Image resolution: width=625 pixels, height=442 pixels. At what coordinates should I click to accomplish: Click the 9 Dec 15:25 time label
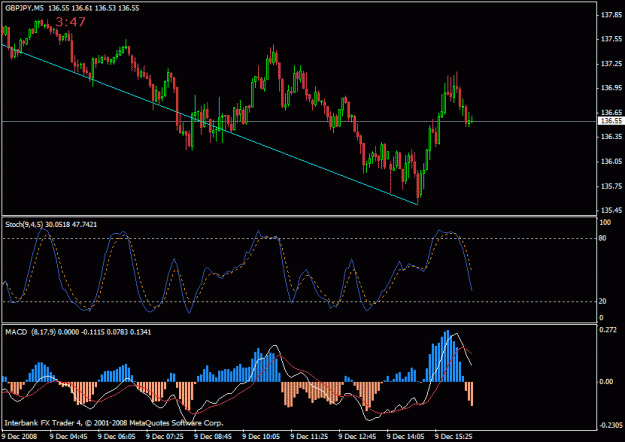[454, 436]
